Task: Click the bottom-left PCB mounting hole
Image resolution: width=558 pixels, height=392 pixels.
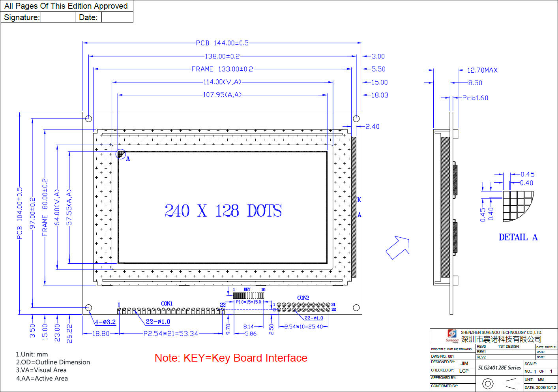Action: (x=89, y=308)
